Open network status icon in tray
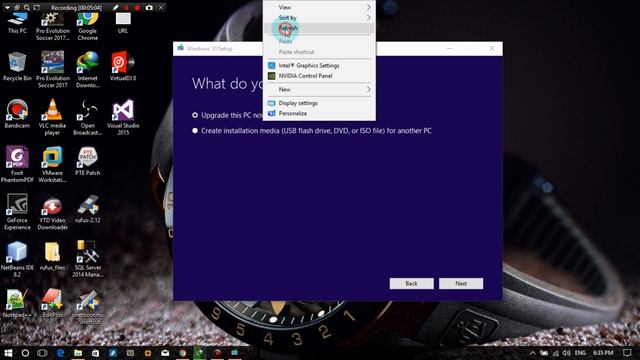Image resolution: width=640 pixels, height=360 pixels. pyautogui.click(x=556, y=353)
